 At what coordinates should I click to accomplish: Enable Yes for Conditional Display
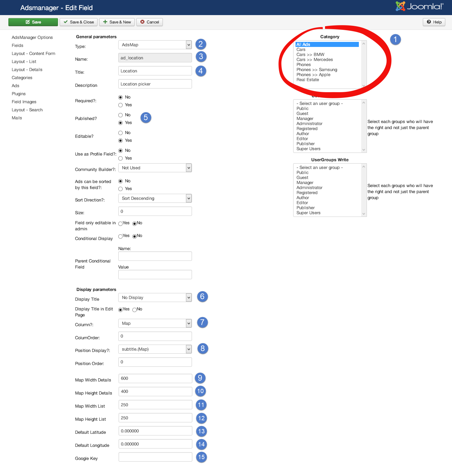[x=121, y=237]
